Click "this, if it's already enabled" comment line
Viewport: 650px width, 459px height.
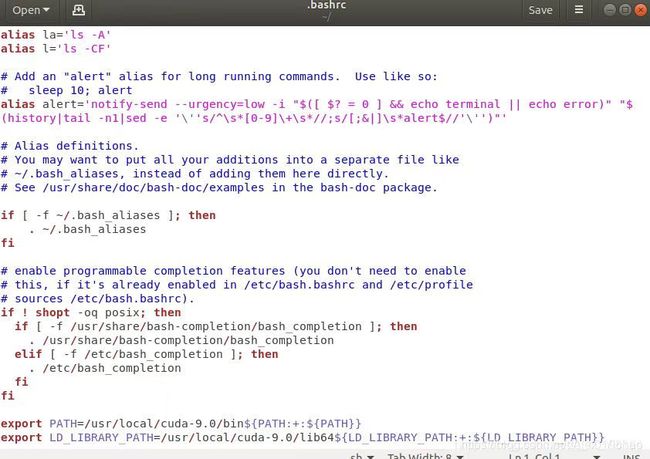coord(237,285)
